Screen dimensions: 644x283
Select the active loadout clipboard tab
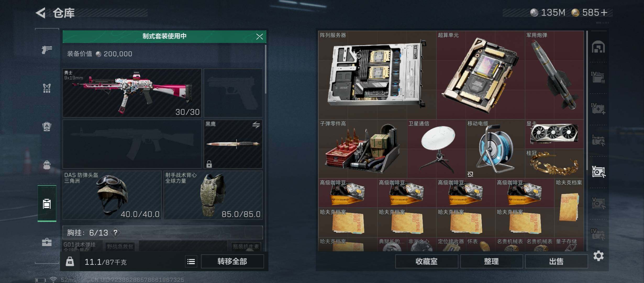tap(47, 203)
